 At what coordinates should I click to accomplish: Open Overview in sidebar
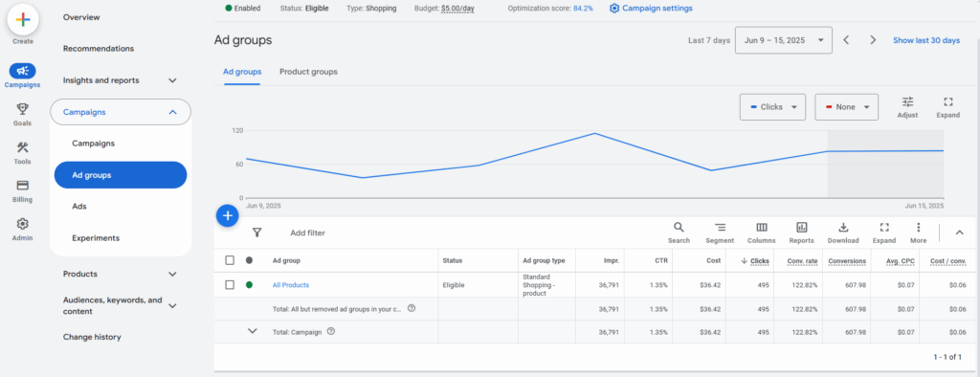tap(81, 17)
